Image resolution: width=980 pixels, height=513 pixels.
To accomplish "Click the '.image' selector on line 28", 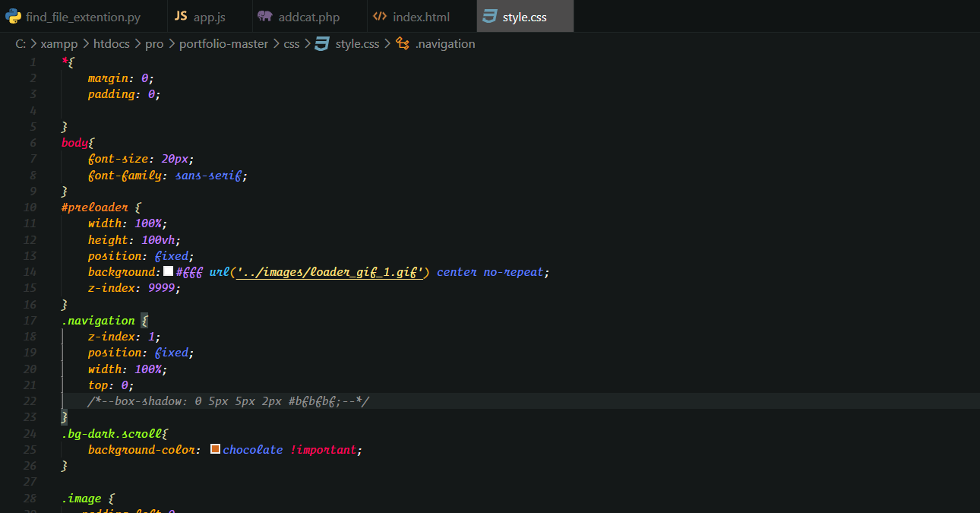I will [x=81, y=499].
